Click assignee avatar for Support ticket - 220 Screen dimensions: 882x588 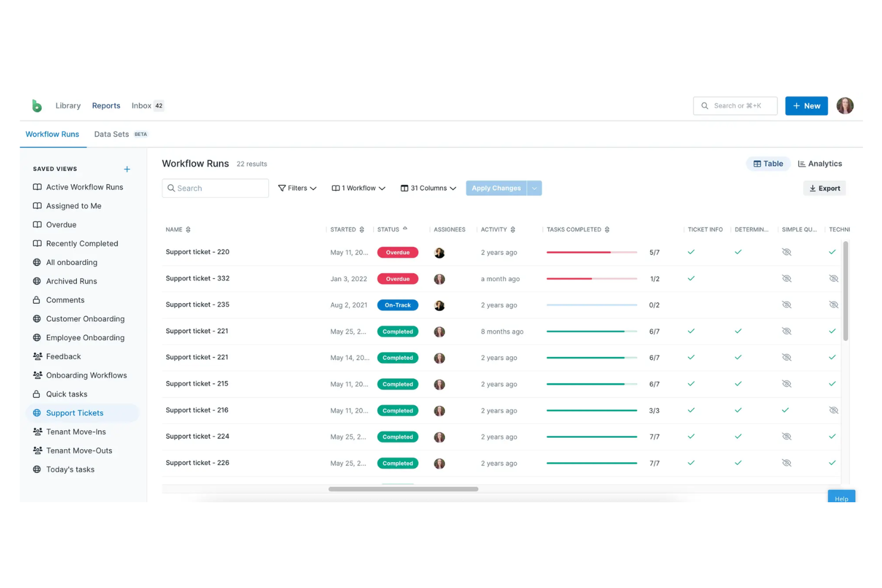[439, 253]
